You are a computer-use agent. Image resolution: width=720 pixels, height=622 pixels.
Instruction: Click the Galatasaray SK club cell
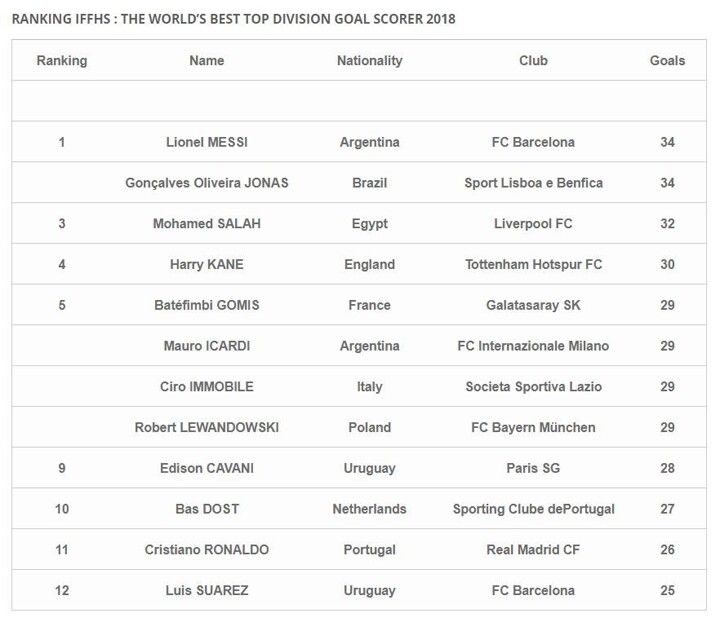(x=533, y=306)
